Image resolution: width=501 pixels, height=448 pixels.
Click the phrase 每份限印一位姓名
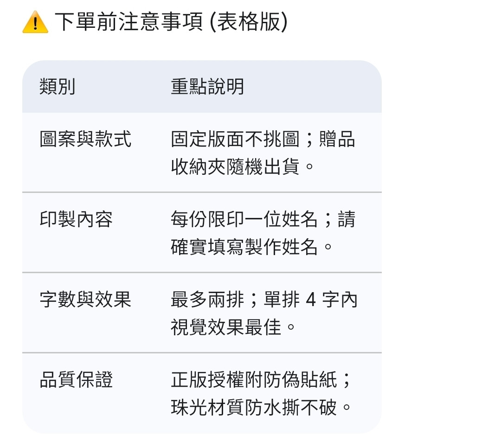pyautogui.click(x=244, y=219)
